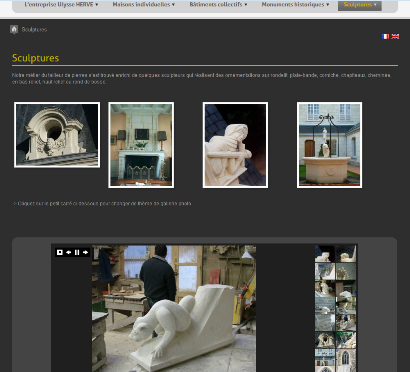
Task: Open strip thumbnail with worker and green foliage
Action: (x=346, y=340)
